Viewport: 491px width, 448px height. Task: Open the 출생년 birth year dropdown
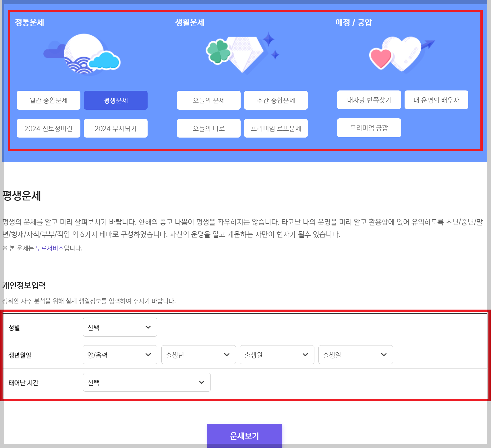tap(198, 355)
